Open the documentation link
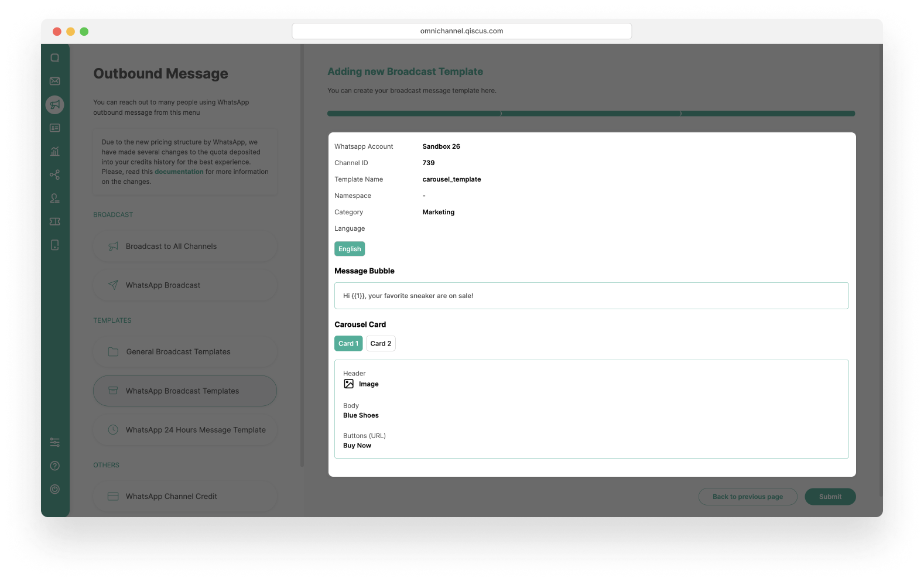 point(179,172)
